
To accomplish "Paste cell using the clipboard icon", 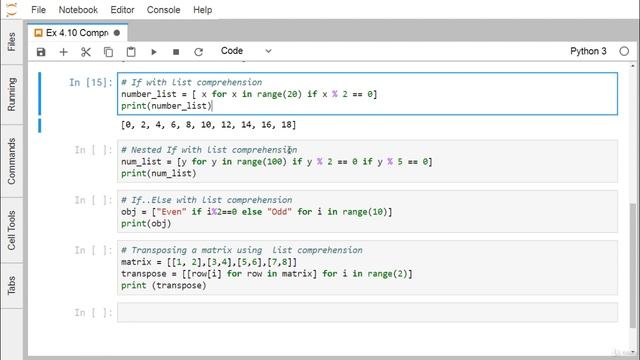I will point(131,52).
